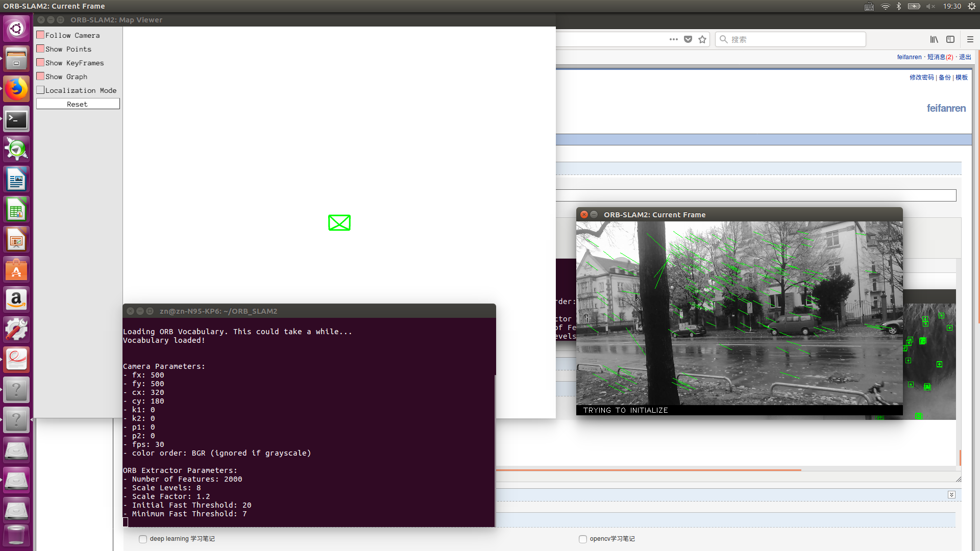Click the Firefox search input field
The height and width of the screenshot is (551, 980).
pos(796,39)
